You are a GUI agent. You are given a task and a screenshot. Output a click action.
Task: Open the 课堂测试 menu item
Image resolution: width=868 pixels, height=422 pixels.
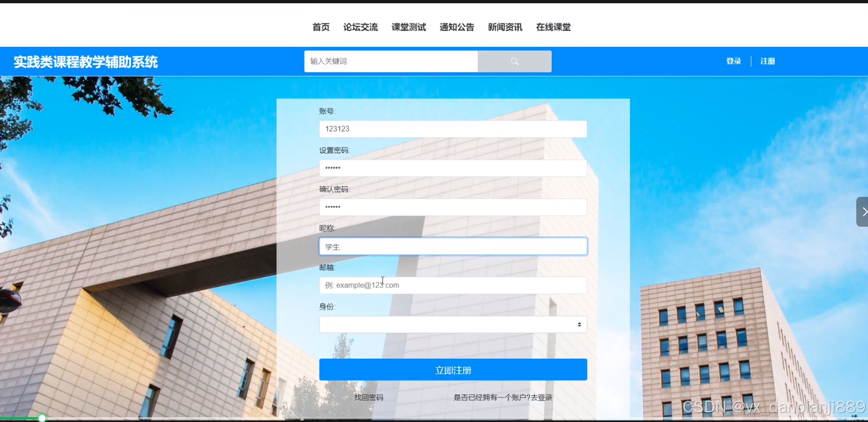tap(409, 27)
